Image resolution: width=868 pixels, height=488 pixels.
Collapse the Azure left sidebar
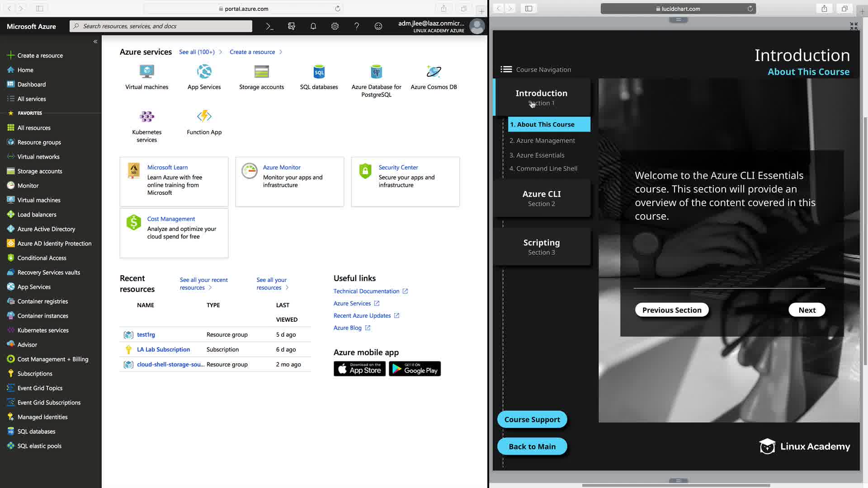(95, 42)
